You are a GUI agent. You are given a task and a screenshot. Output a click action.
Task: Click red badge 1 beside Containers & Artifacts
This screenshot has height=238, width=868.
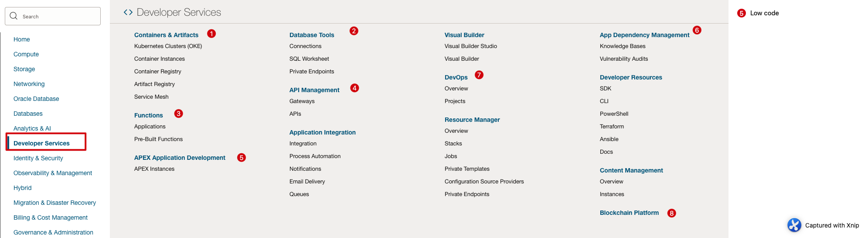pyautogui.click(x=211, y=34)
